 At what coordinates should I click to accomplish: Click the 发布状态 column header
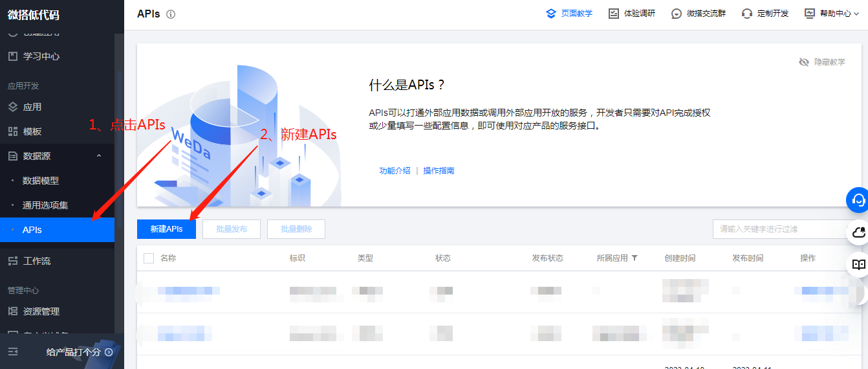point(548,258)
